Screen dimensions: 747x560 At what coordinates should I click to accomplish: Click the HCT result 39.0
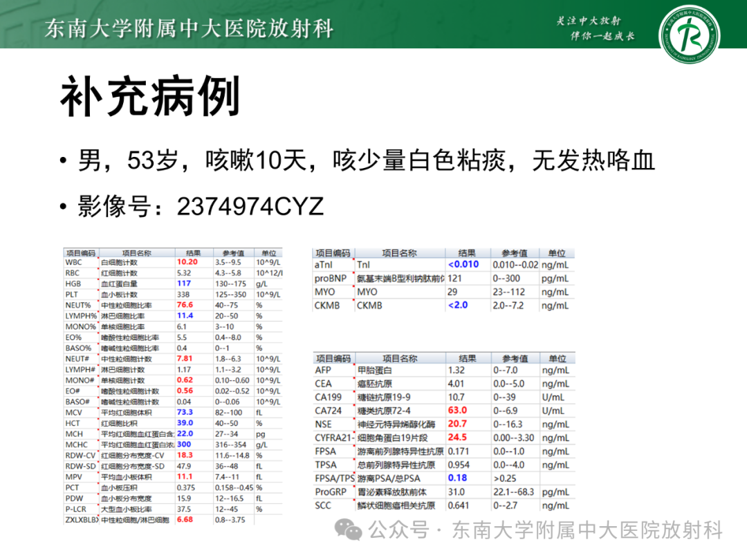pos(185,423)
